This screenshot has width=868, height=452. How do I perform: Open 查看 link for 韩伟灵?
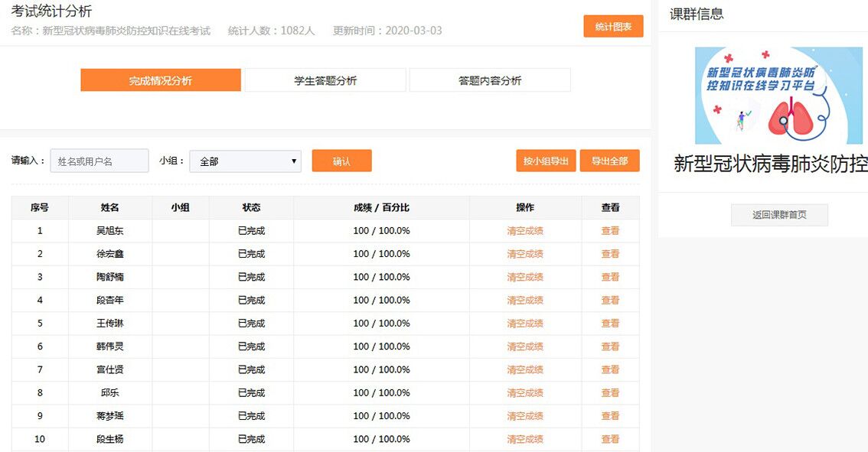tap(610, 346)
